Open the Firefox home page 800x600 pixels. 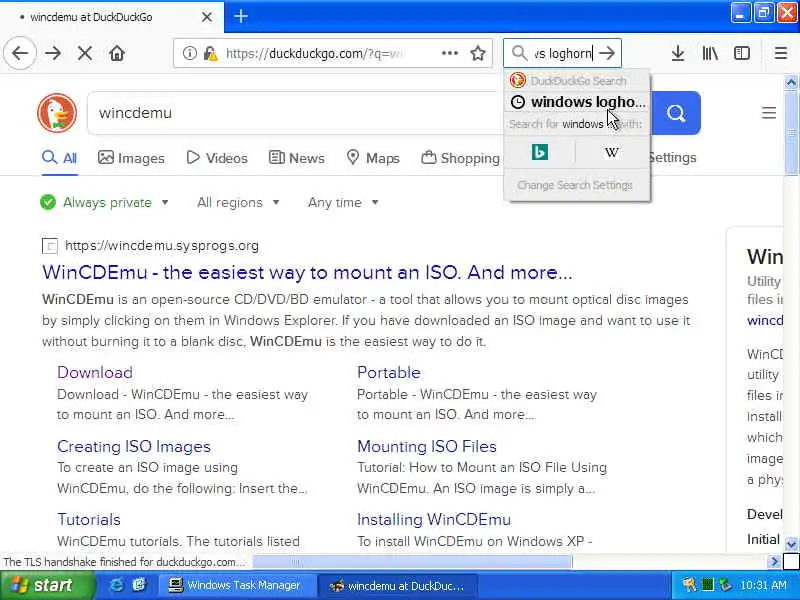(117, 53)
